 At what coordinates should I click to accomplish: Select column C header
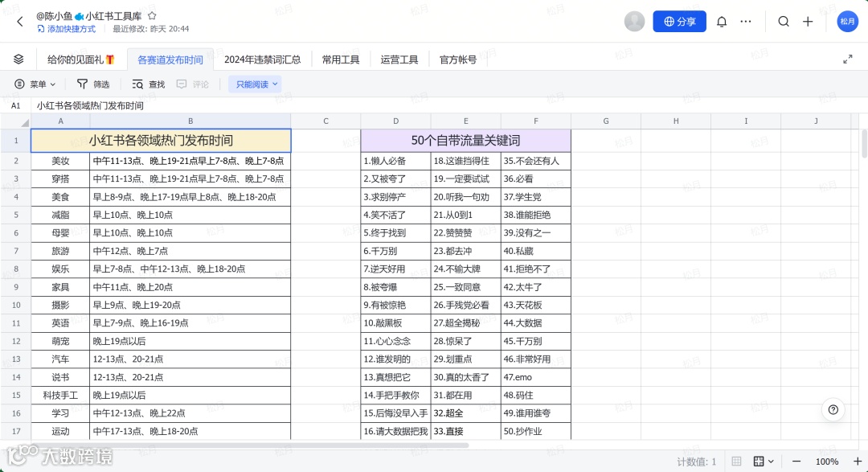coord(325,121)
